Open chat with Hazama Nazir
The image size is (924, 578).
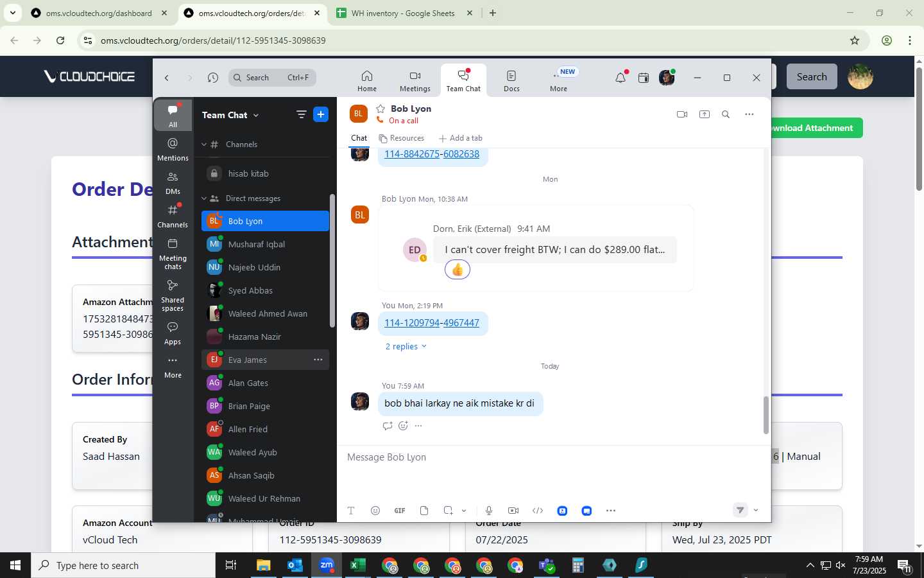tap(265, 337)
